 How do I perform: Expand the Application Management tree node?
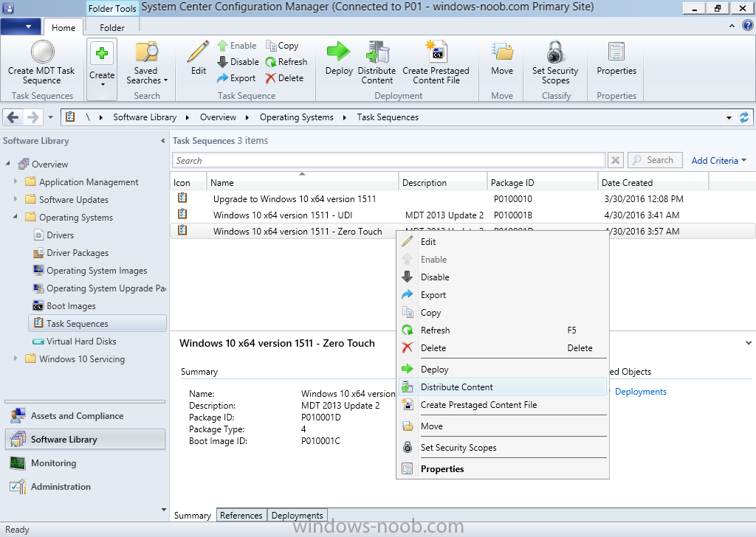16,181
